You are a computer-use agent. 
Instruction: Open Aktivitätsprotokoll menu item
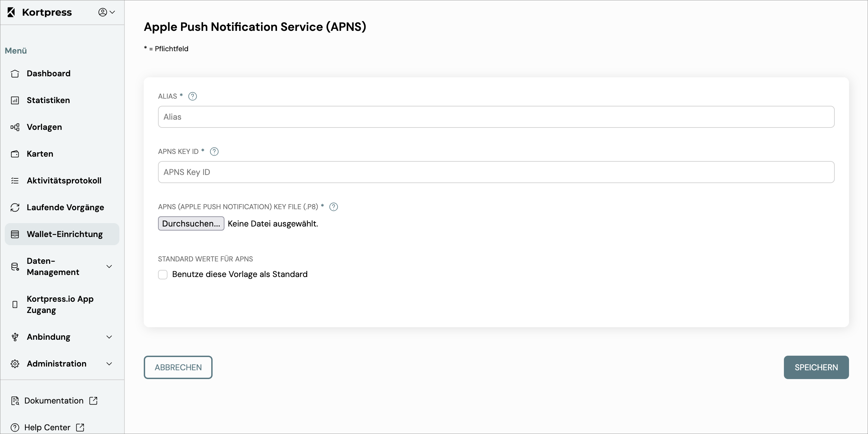click(x=62, y=181)
